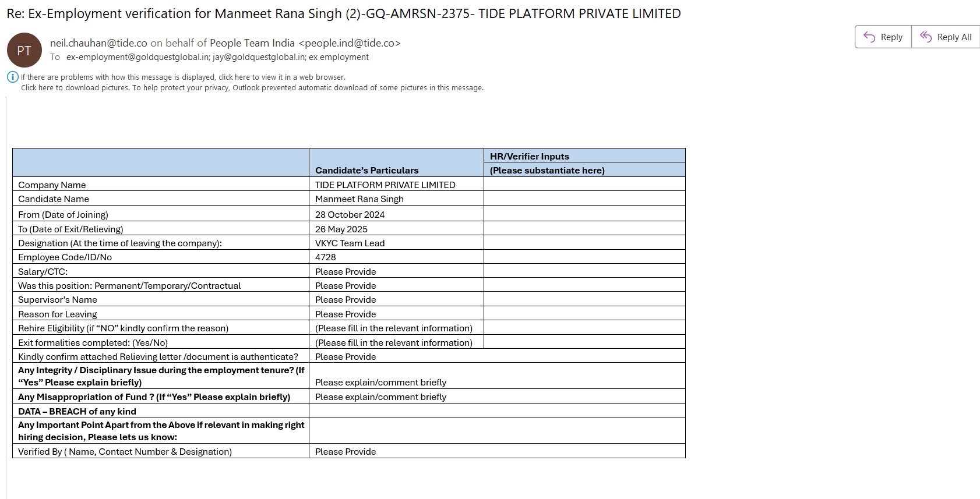This screenshot has width=980, height=499.
Task: Click the email subject line
Action: 343,13
